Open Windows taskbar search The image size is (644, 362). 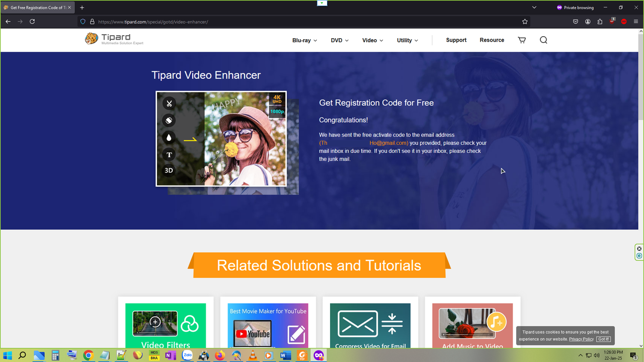click(x=22, y=355)
